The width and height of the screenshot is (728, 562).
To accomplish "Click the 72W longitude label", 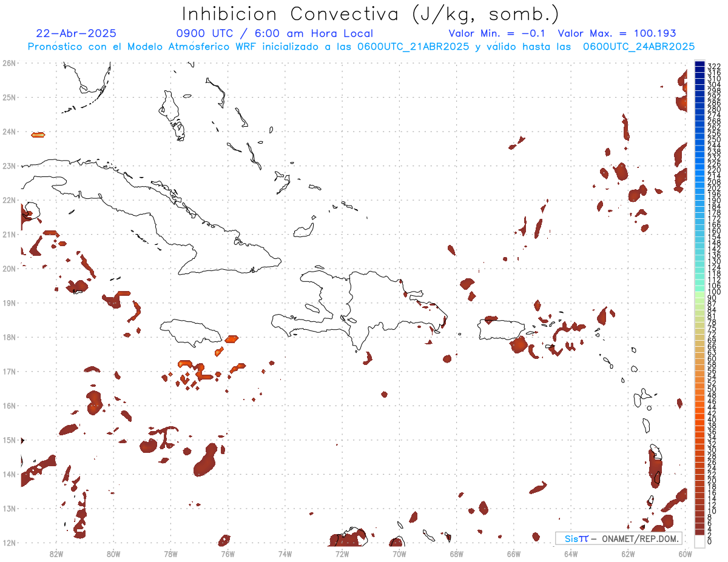I will tap(342, 554).
